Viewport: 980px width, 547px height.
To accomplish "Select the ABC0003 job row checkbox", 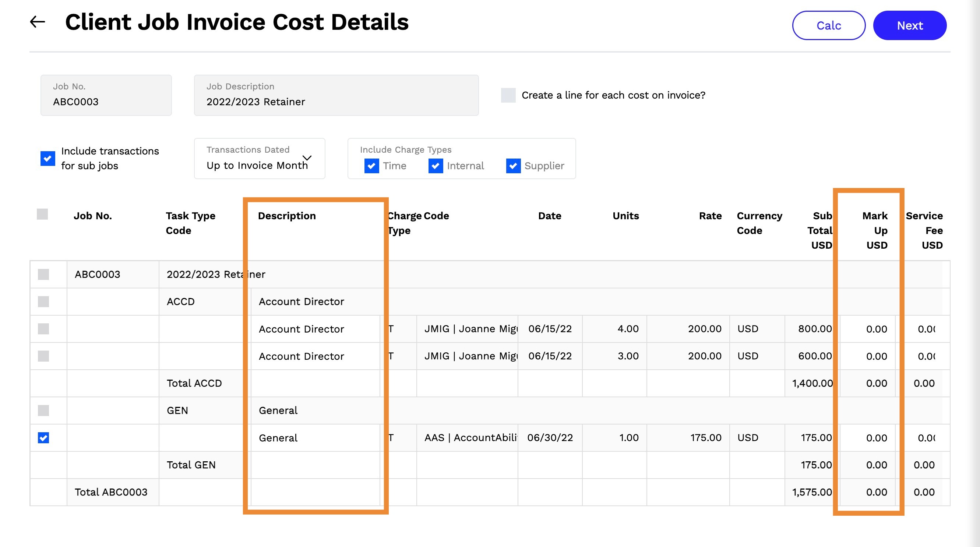I will tap(43, 274).
